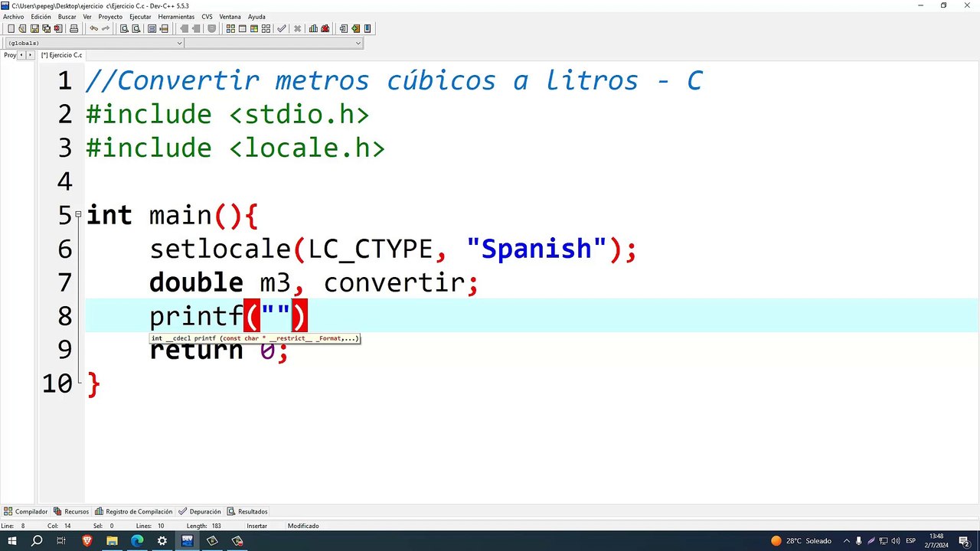This screenshot has height=551, width=980.
Task: Start debugging with the checkmark toolbar icon
Action: [x=282, y=29]
